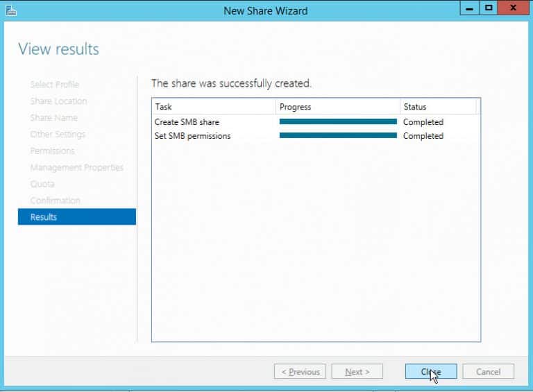Image resolution: width=533 pixels, height=392 pixels.
Task: Select the Create SMB share row
Action: point(187,122)
